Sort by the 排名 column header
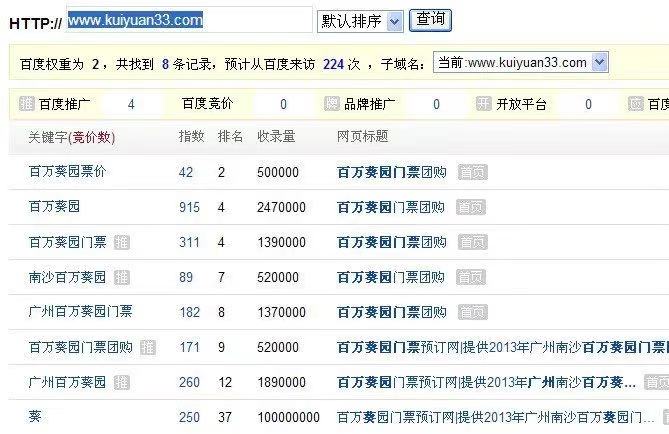The width and height of the screenshot is (669, 434). [x=230, y=137]
